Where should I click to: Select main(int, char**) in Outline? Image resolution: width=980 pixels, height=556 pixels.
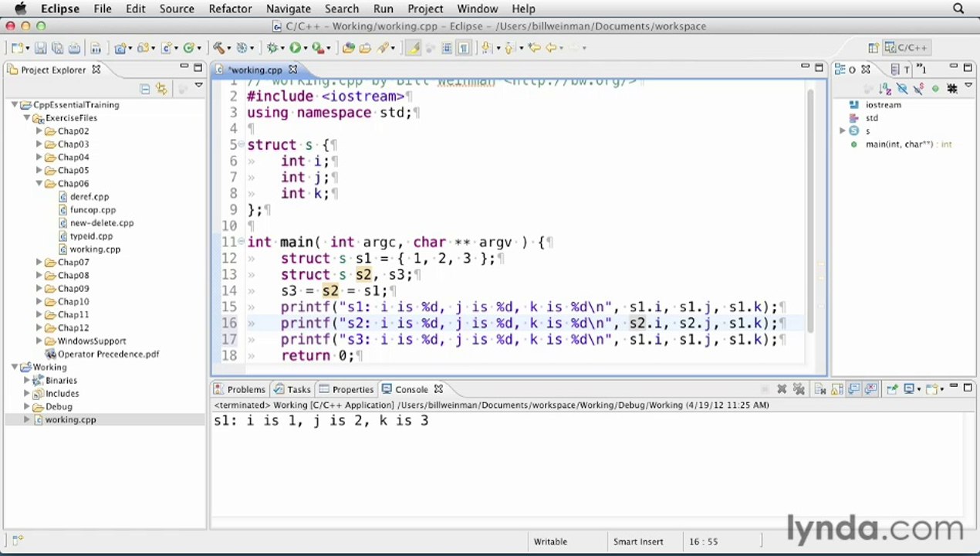point(907,144)
